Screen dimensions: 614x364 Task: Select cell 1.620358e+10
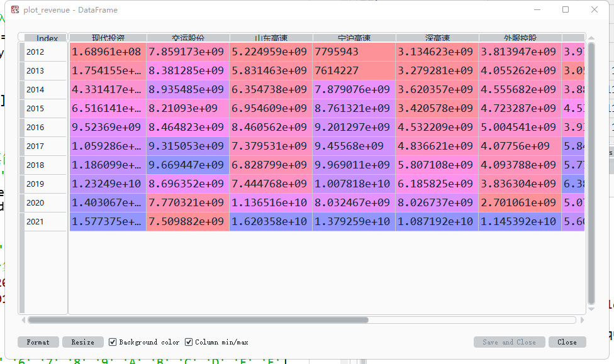[x=271, y=221]
